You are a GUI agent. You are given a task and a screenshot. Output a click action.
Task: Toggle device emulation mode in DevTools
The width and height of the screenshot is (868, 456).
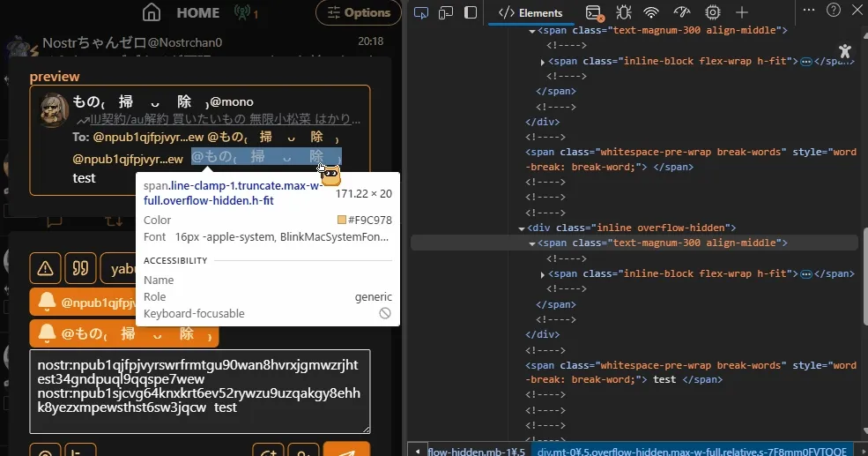coord(446,12)
